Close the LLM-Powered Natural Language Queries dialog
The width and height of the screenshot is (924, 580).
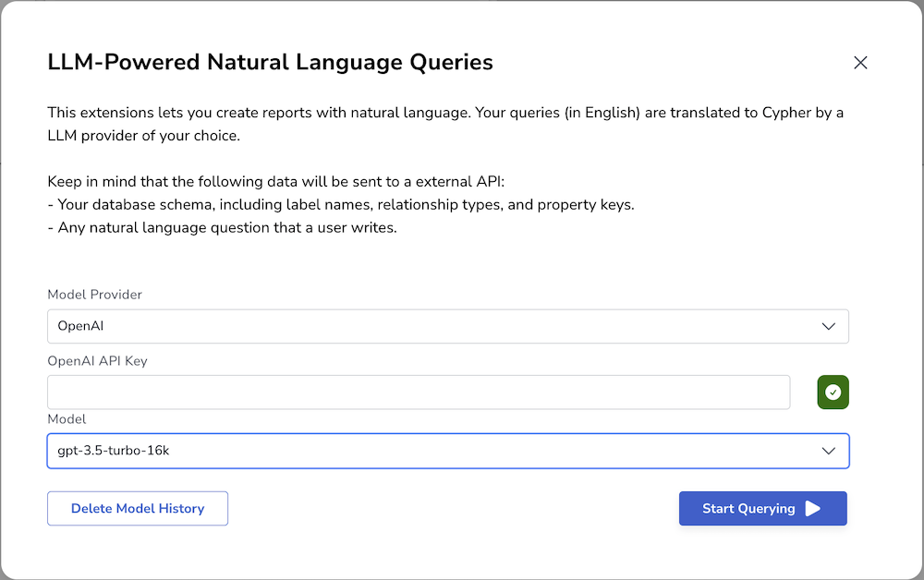click(x=860, y=63)
